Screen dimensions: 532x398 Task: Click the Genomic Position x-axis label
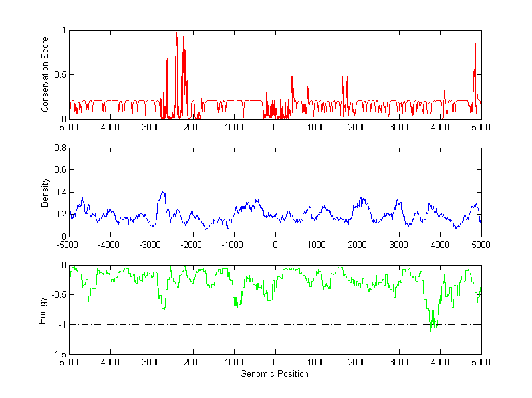click(x=274, y=374)
